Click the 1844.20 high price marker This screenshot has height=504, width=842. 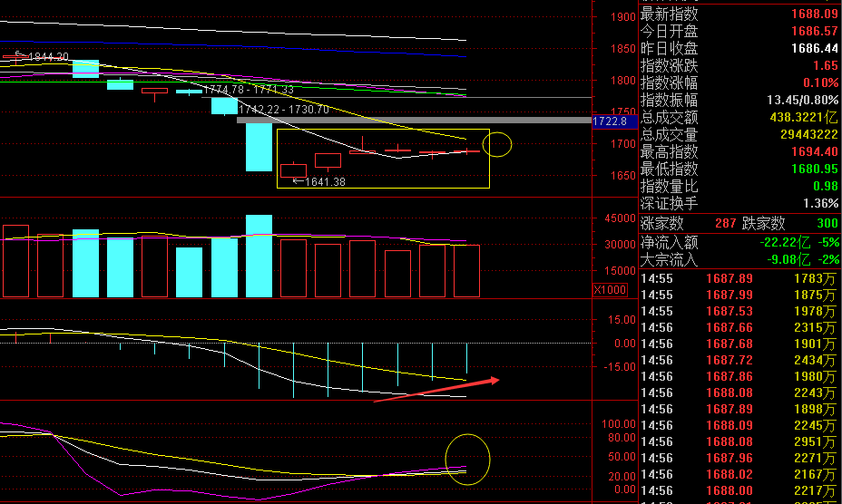pyautogui.click(x=44, y=56)
